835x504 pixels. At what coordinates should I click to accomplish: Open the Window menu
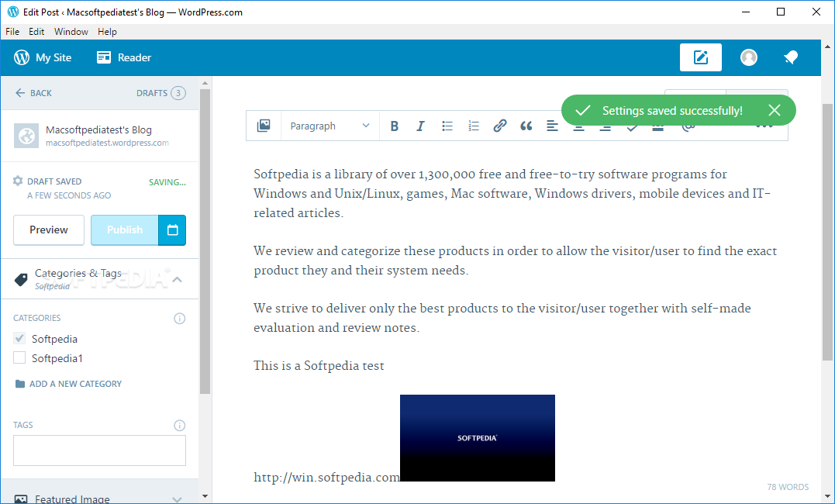click(x=71, y=32)
